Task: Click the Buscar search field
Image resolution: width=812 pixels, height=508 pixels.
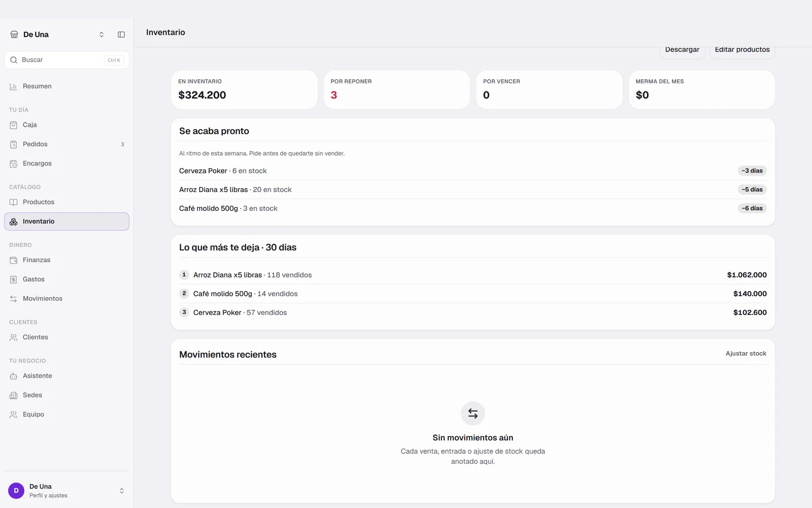Action: (x=66, y=60)
